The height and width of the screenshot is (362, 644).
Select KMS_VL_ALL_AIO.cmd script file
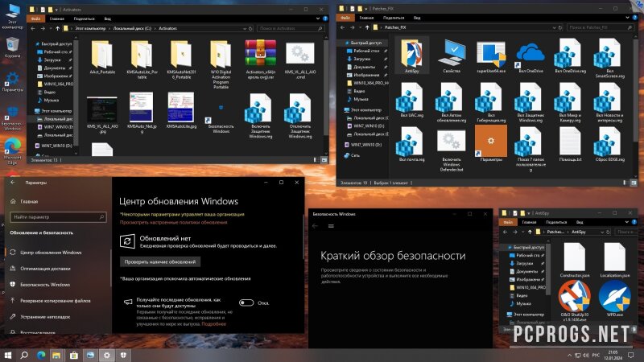[300, 60]
